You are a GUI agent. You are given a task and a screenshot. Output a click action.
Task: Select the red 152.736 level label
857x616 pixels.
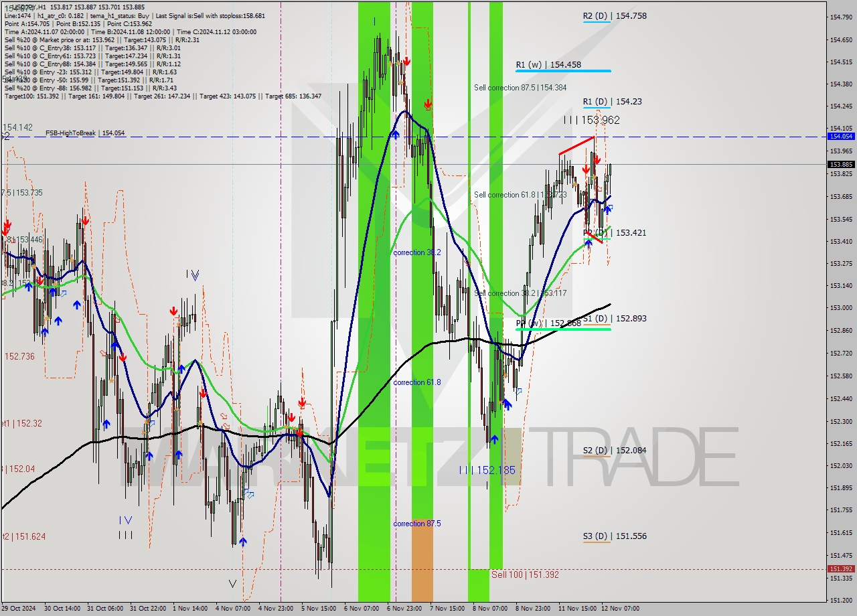coord(19,356)
